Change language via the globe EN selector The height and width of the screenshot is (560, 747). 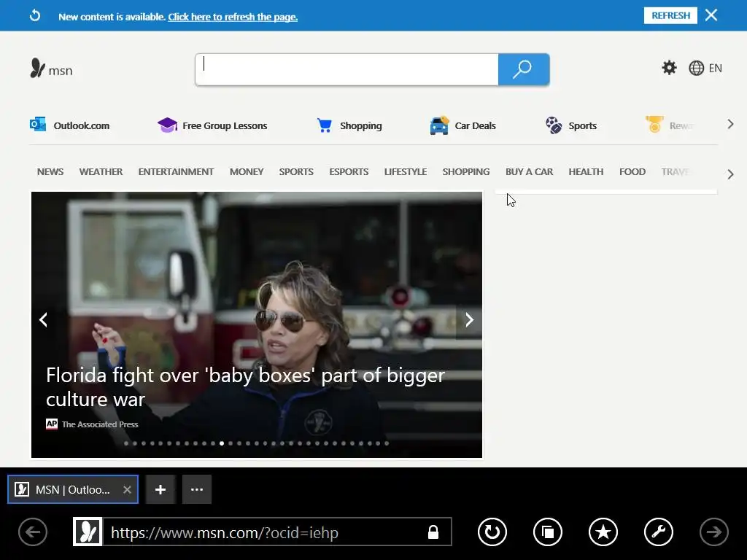(705, 68)
